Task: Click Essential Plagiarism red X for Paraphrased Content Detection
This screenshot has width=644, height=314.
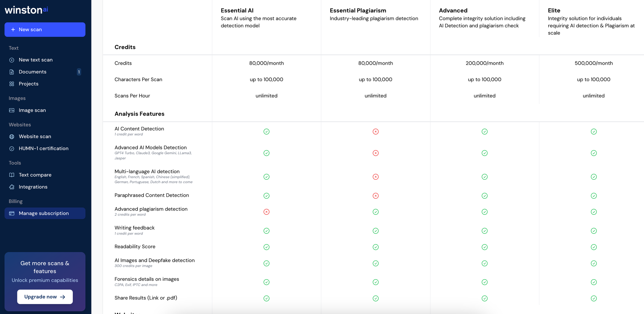Action: pos(375,196)
